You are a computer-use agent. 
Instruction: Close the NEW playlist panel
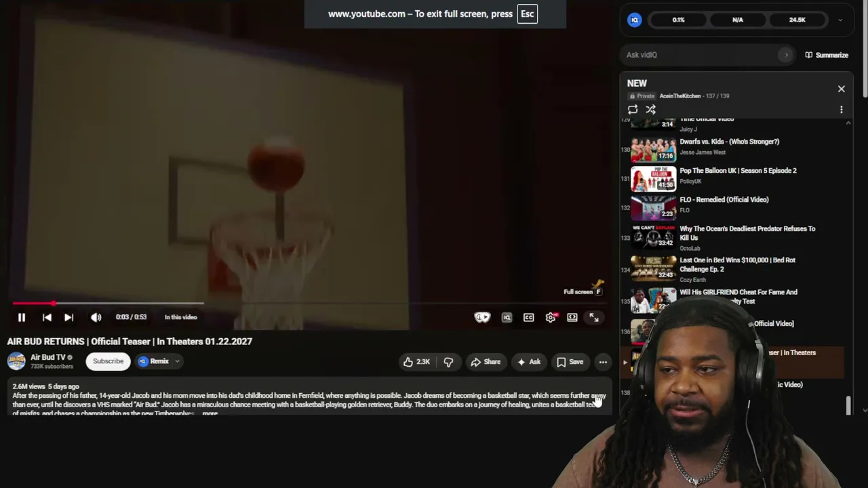pyautogui.click(x=842, y=89)
